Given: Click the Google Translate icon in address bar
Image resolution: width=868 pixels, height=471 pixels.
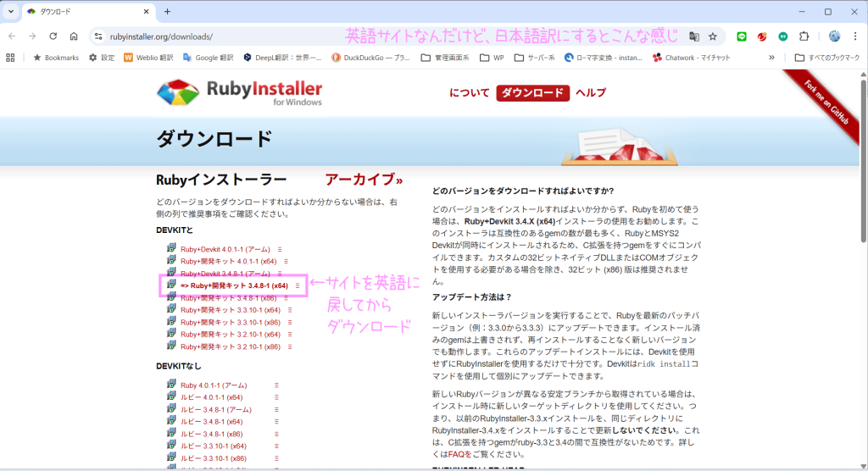Looking at the screenshot, I should click(x=694, y=36).
